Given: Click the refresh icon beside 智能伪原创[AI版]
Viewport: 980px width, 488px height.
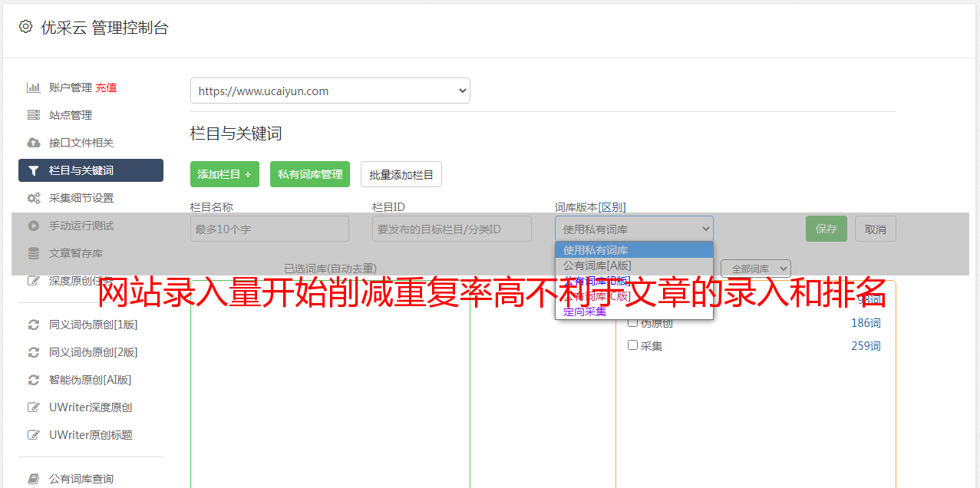Looking at the screenshot, I should pos(33,380).
